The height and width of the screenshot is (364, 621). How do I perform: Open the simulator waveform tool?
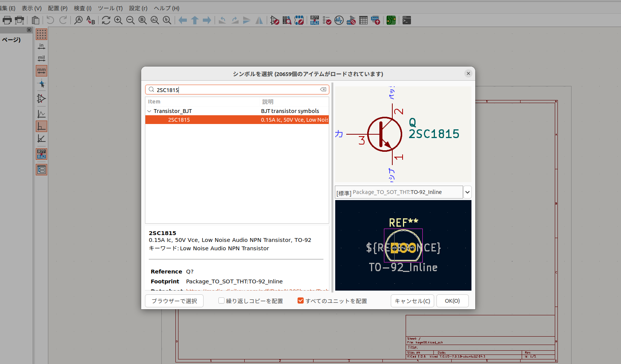(339, 20)
